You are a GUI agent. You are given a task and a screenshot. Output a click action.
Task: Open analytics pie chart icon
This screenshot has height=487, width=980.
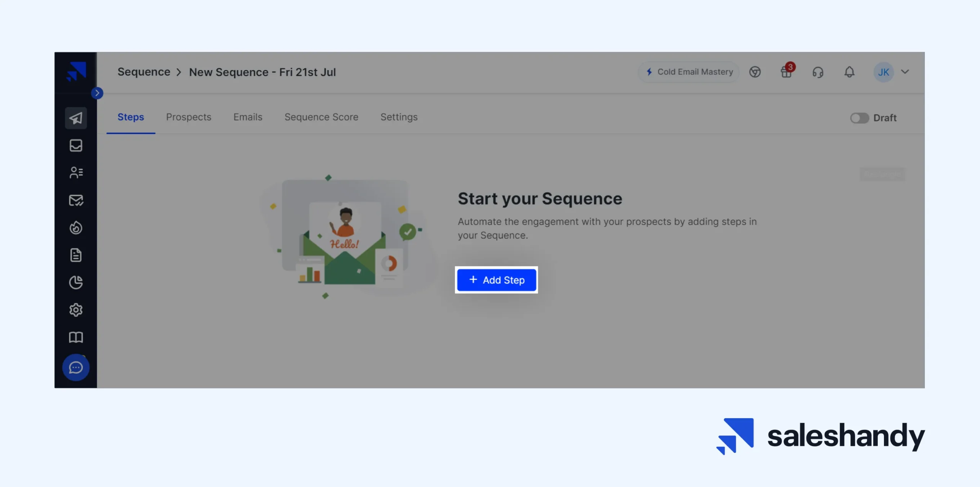pos(76,283)
